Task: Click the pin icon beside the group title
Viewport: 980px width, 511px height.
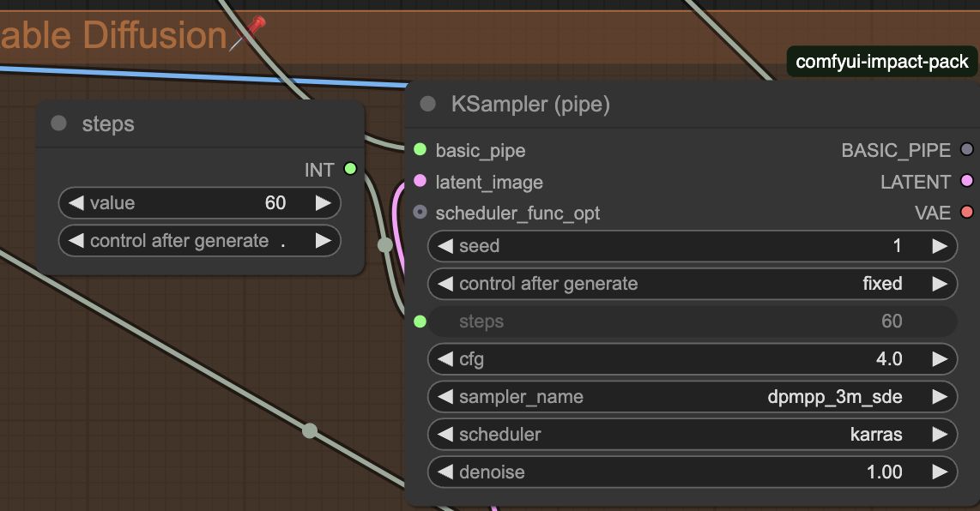Action: (248, 34)
